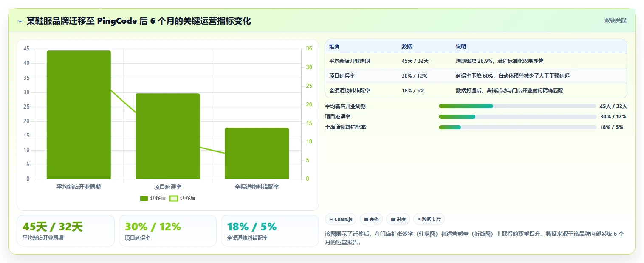Click the 30% / 12% progress value
644x263 pixels.
pyautogui.click(x=613, y=117)
